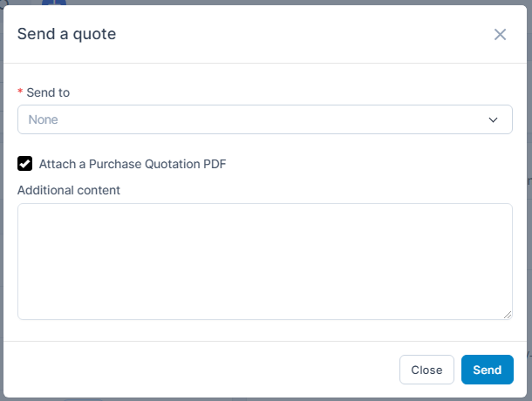Click the resize handle of the text area
Image resolution: width=532 pixels, height=401 pixels.
pos(508,315)
